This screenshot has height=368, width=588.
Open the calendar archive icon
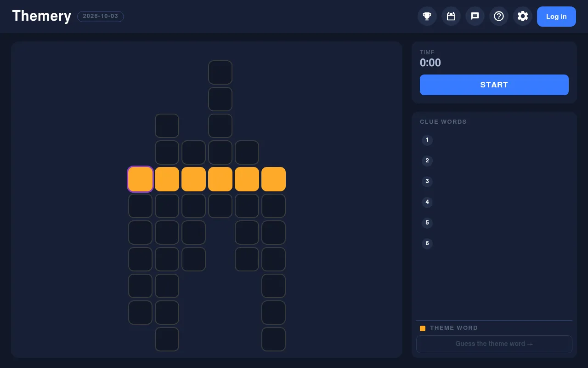click(x=451, y=16)
